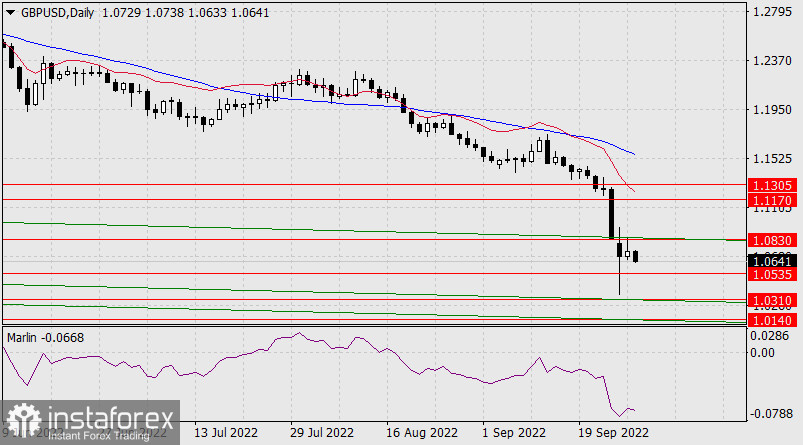
Task: Select the GBPUSD,Daily chart title
Action: pyautogui.click(x=57, y=13)
